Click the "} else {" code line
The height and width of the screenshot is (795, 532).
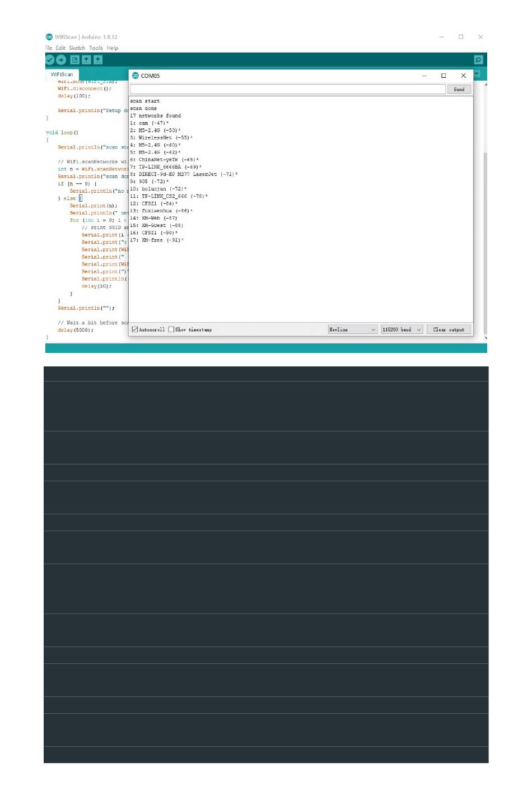click(x=70, y=198)
